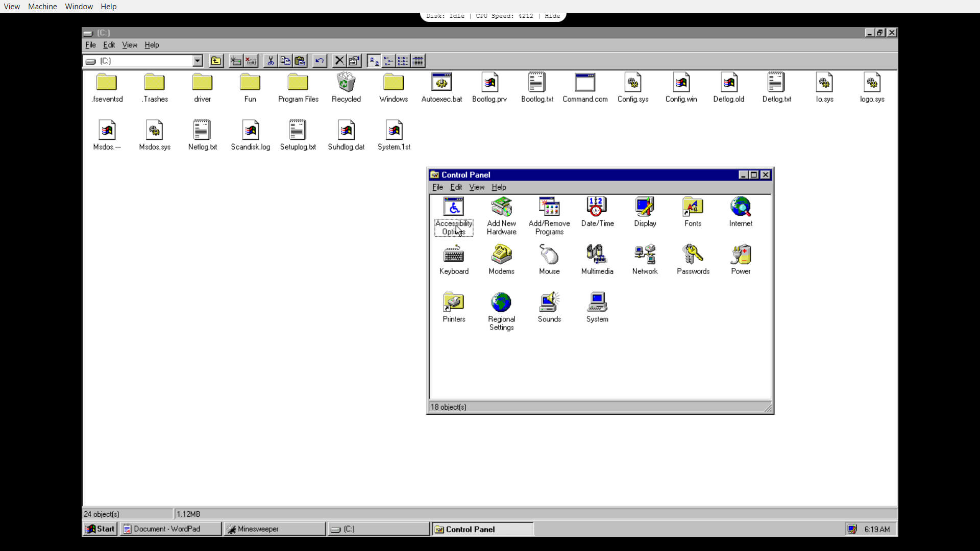Select the Netlog.txt file
The height and width of the screenshot is (551, 980).
point(202,136)
